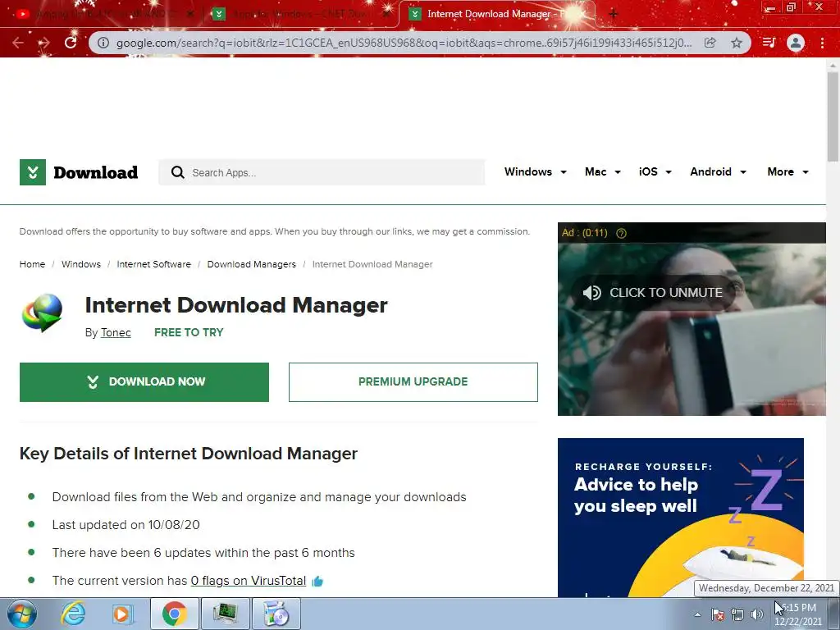Open the Download Managers breadcrumb

[251, 264]
